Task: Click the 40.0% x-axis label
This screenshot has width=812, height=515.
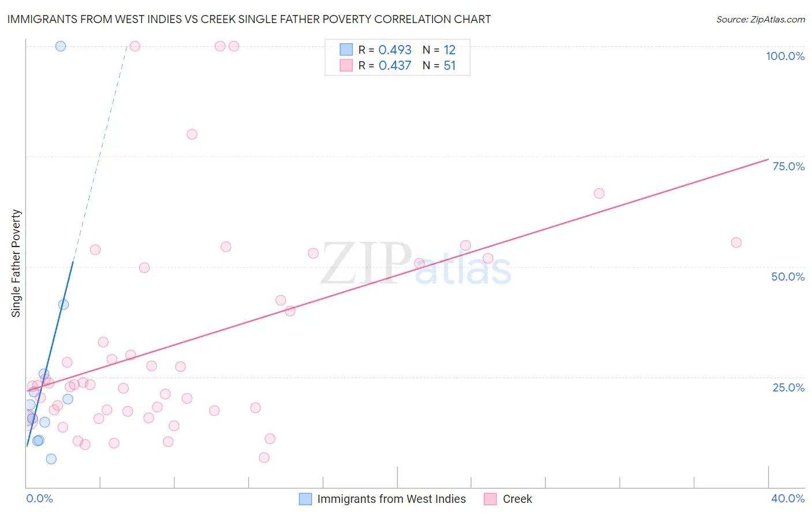Action: tap(788, 498)
